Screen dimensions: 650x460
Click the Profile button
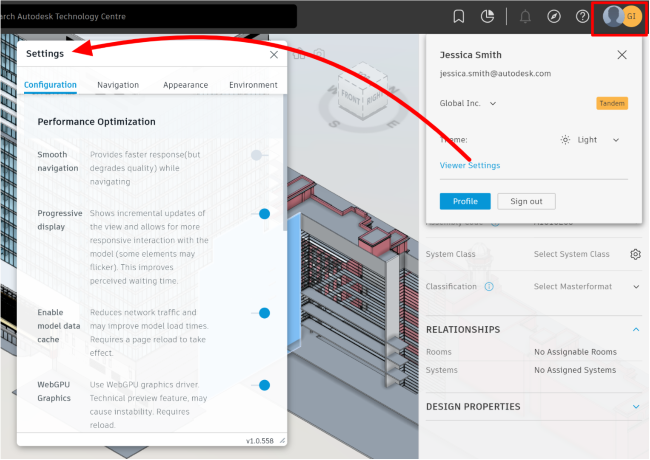465,201
